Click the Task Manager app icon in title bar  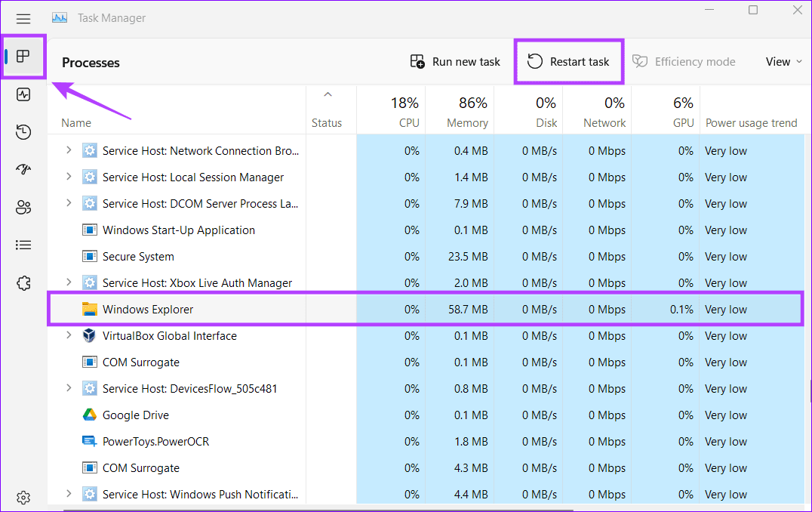[60, 17]
